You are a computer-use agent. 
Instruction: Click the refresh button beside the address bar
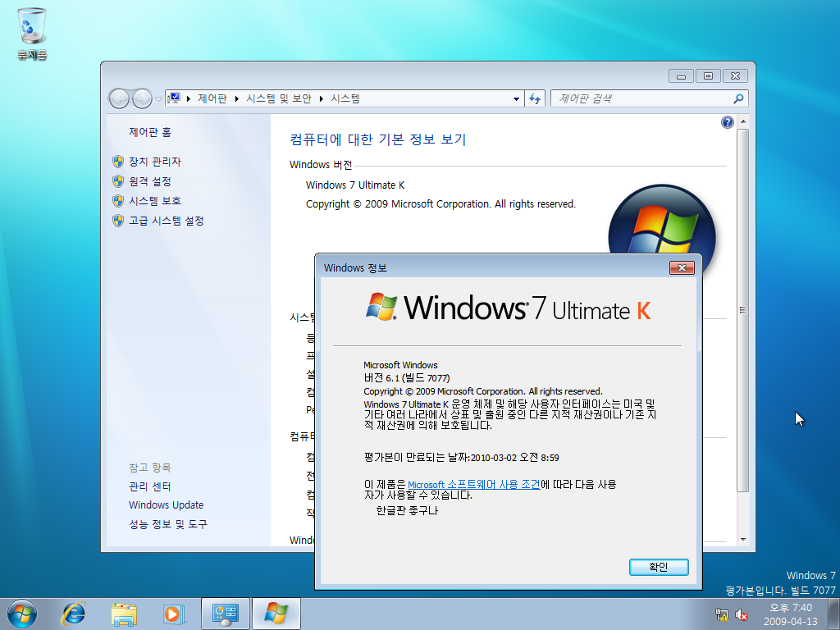535,98
